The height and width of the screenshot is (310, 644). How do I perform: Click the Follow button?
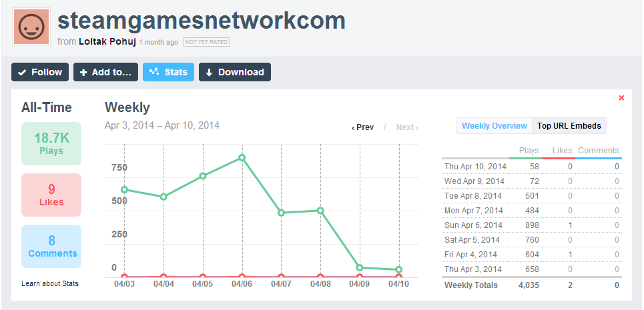tap(40, 72)
